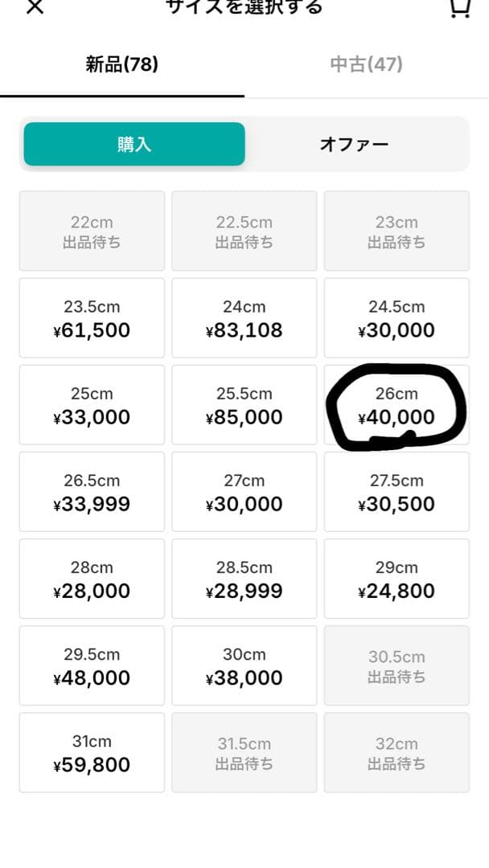Choose size 26cm at ¥40,000
The height and width of the screenshot is (868, 489).
coord(397,404)
